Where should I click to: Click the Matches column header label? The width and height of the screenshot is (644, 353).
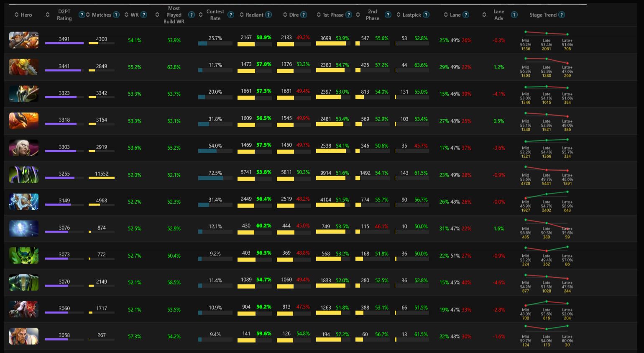pyautogui.click(x=102, y=15)
